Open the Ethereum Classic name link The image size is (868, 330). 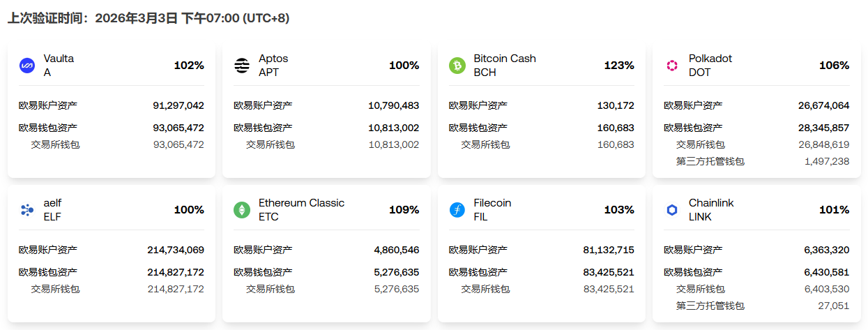301,203
